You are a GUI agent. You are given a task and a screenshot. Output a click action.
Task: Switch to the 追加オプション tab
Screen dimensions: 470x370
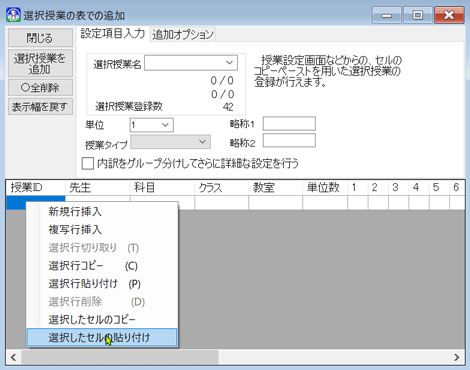click(183, 34)
